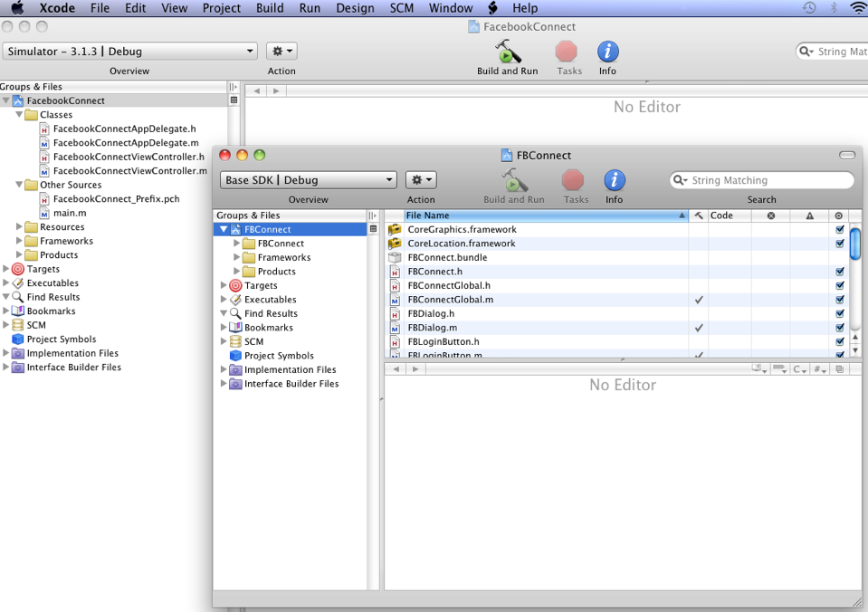Click the Tasks stop icon in FBConnect window

pos(572,180)
